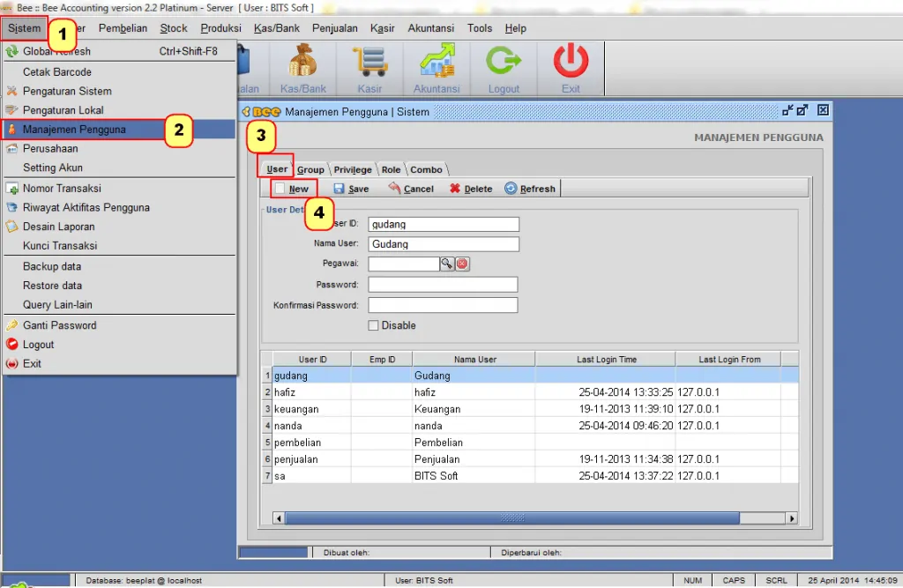Open the Pembelian menu

point(123,28)
